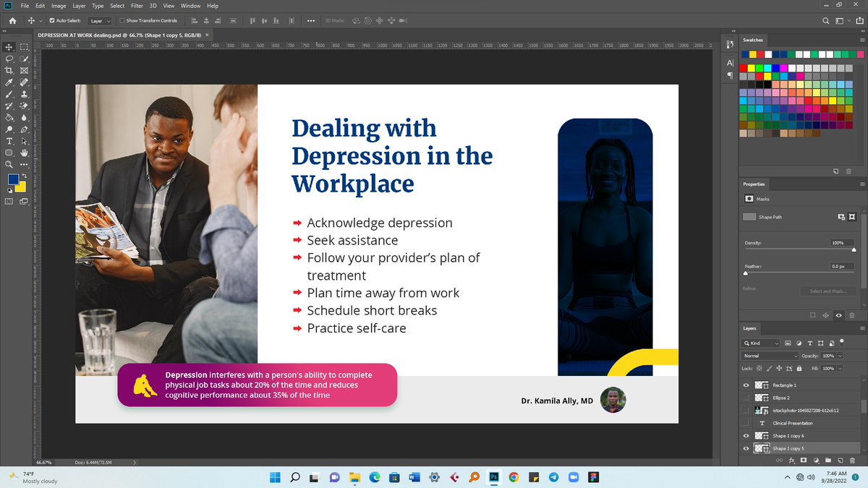Select the Rectangle 1 layer name
Screen dimensions: 868x488
(784, 385)
